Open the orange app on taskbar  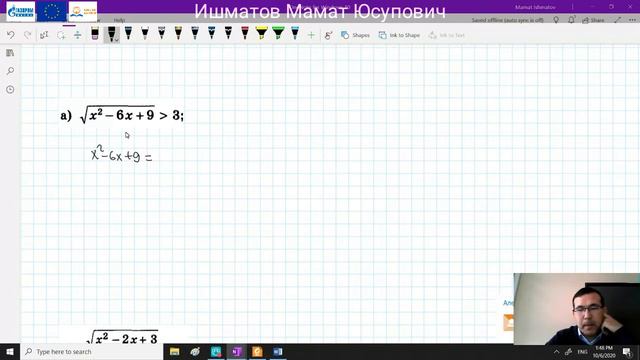coord(257,351)
